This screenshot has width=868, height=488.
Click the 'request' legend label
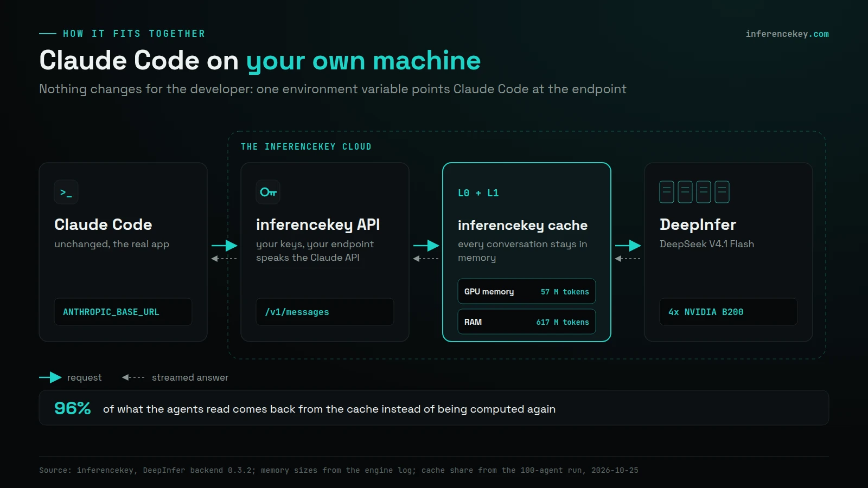pos(84,377)
